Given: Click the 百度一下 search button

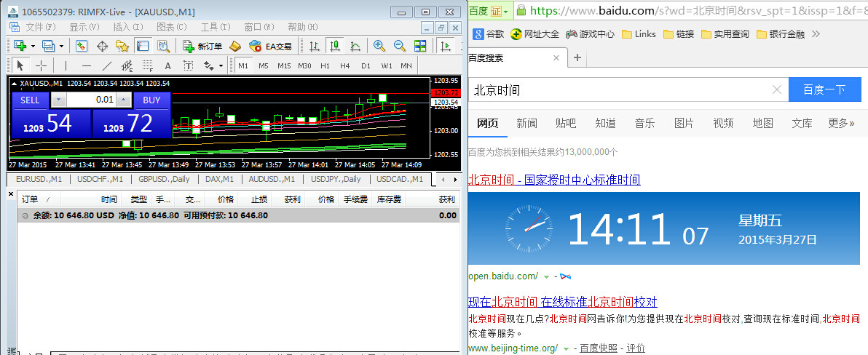Looking at the screenshot, I should pyautogui.click(x=824, y=90).
